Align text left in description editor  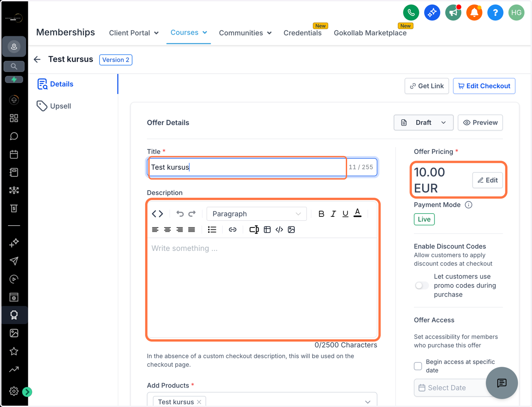[x=155, y=230]
